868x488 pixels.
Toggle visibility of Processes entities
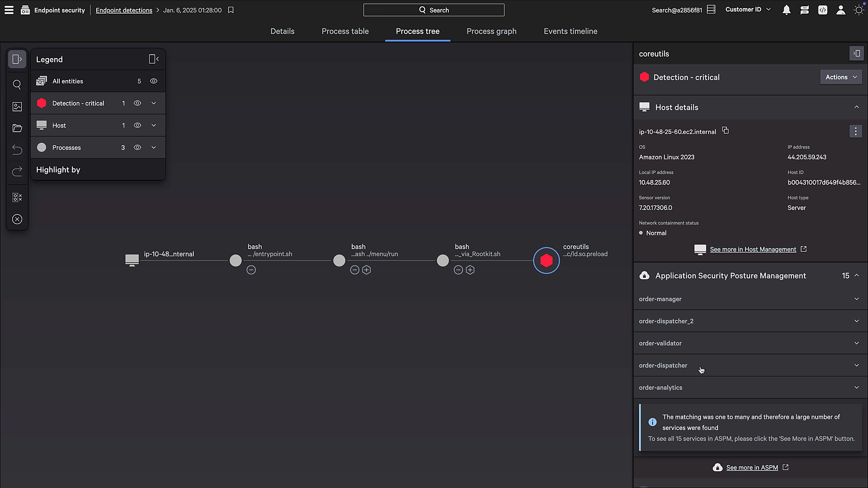pos(137,147)
